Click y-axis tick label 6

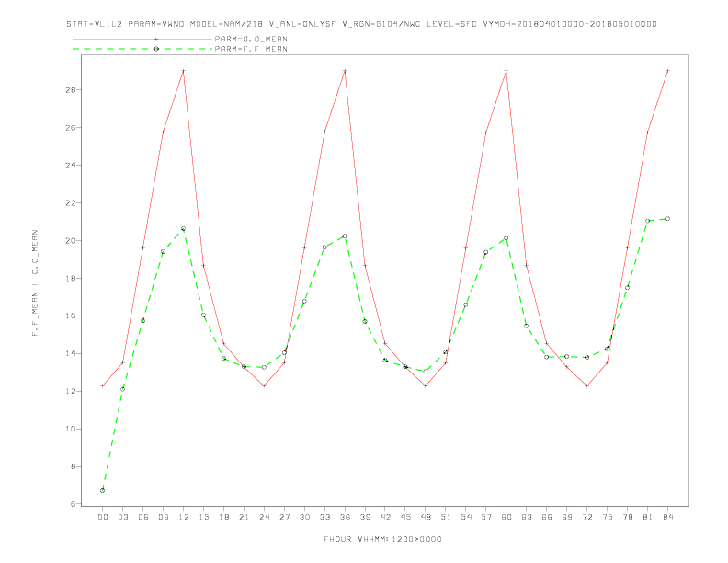click(x=73, y=504)
